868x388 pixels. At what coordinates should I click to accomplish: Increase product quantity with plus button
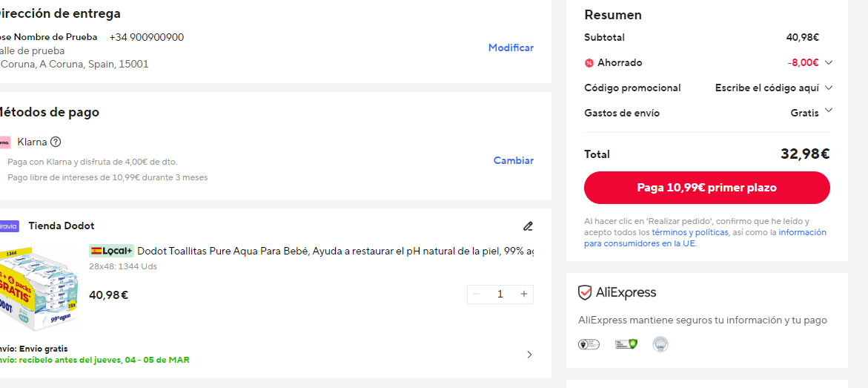pyautogui.click(x=523, y=295)
